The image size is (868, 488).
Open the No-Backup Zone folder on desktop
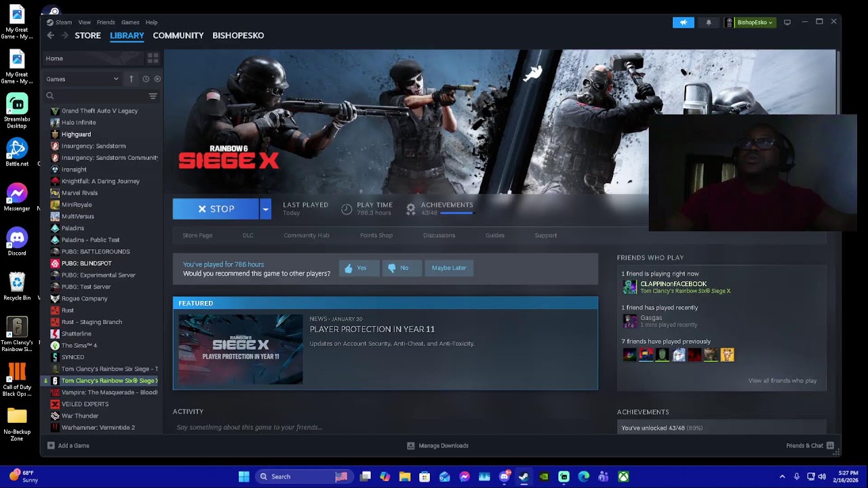pos(17,424)
